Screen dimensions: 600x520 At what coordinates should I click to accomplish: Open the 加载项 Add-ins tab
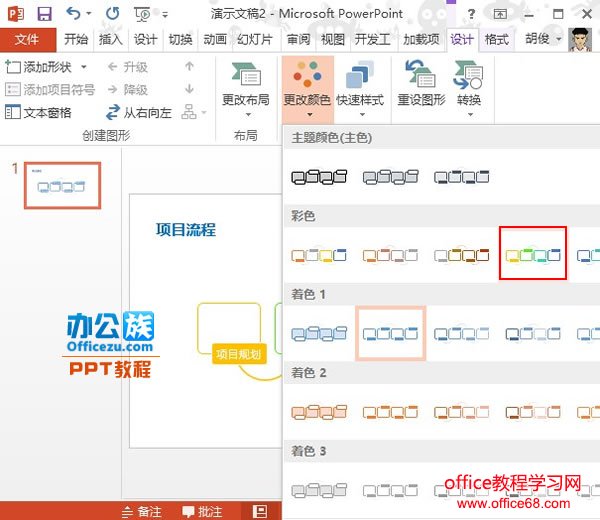[421, 39]
